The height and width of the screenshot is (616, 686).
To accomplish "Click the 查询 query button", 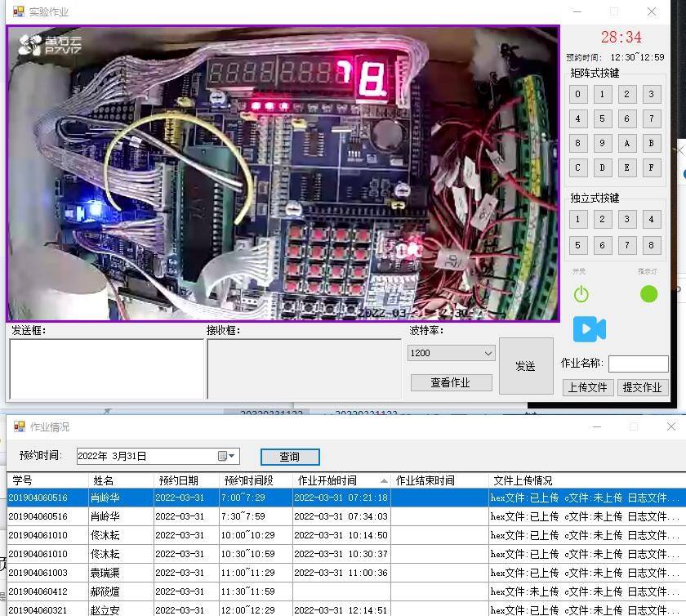I will coord(290,457).
